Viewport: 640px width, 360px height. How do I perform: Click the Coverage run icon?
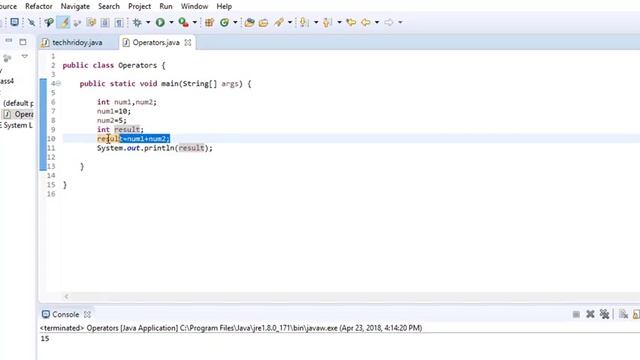[183, 22]
